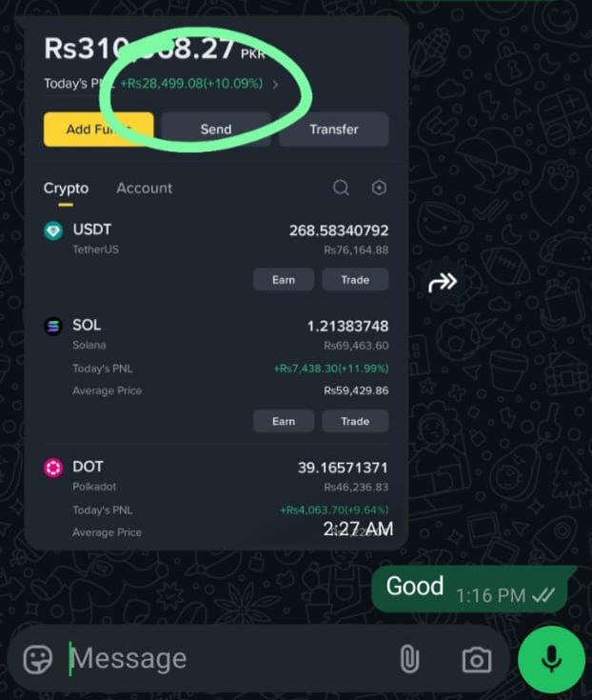This screenshot has width=592, height=700.
Task: Tap the search magnifier in wallet
Action: pyautogui.click(x=342, y=188)
